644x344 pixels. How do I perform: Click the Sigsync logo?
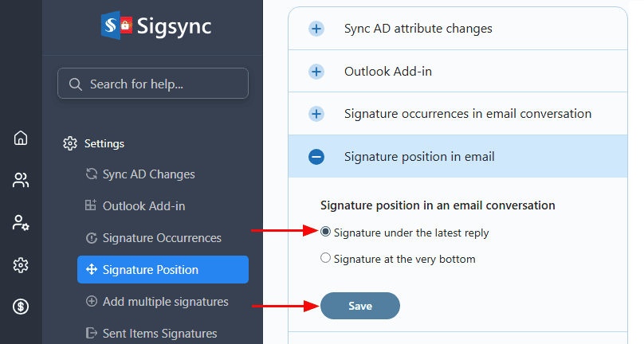tap(152, 28)
